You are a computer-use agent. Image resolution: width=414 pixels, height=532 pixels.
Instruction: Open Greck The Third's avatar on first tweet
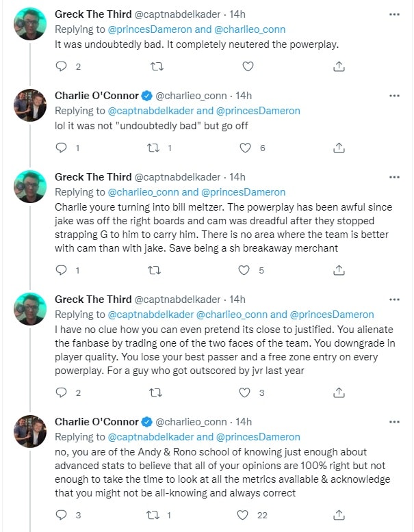tap(31, 23)
